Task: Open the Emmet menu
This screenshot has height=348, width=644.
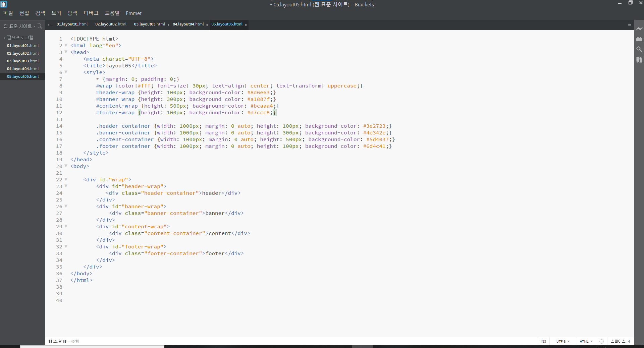Action: tap(133, 13)
